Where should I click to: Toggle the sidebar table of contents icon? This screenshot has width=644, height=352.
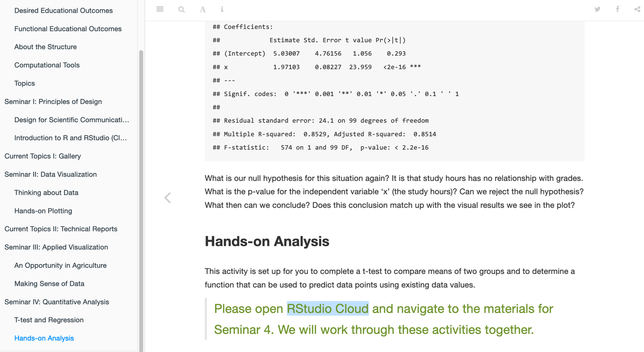(x=160, y=9)
